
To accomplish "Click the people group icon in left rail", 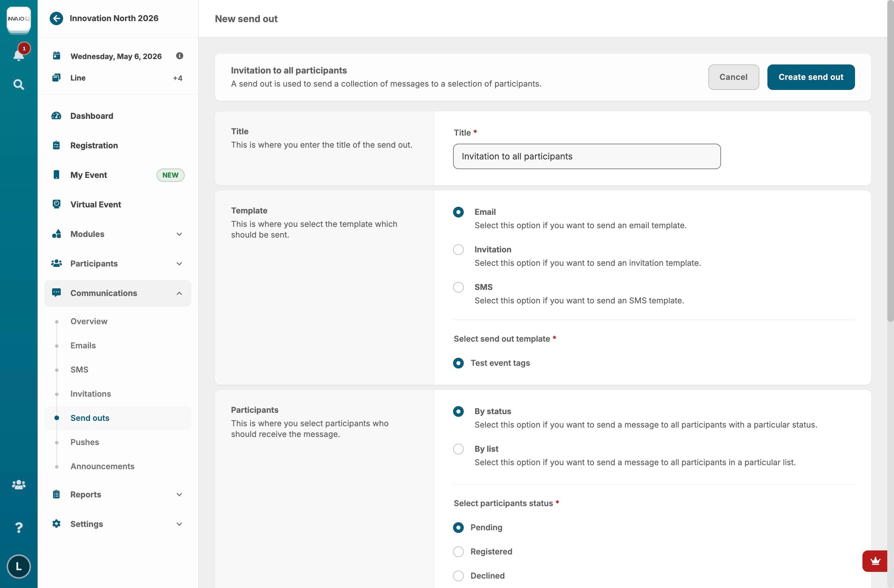I will pyautogui.click(x=18, y=485).
